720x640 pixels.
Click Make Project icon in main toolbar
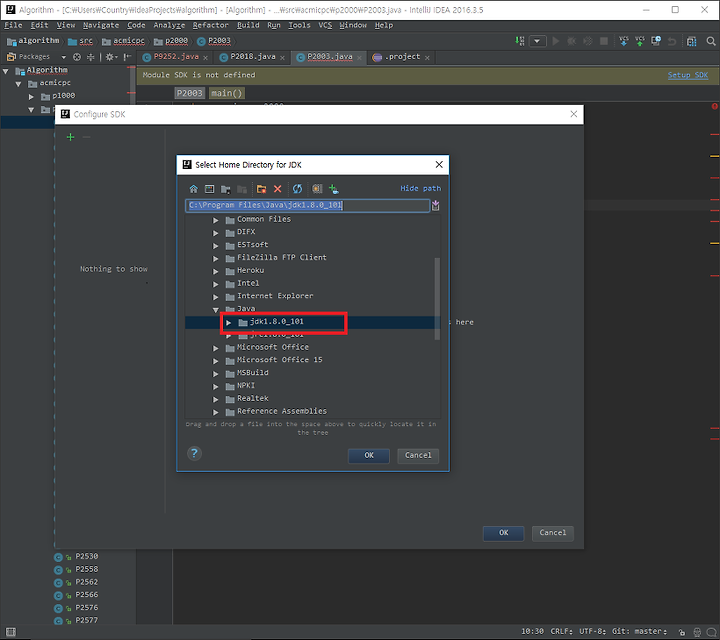(x=520, y=41)
